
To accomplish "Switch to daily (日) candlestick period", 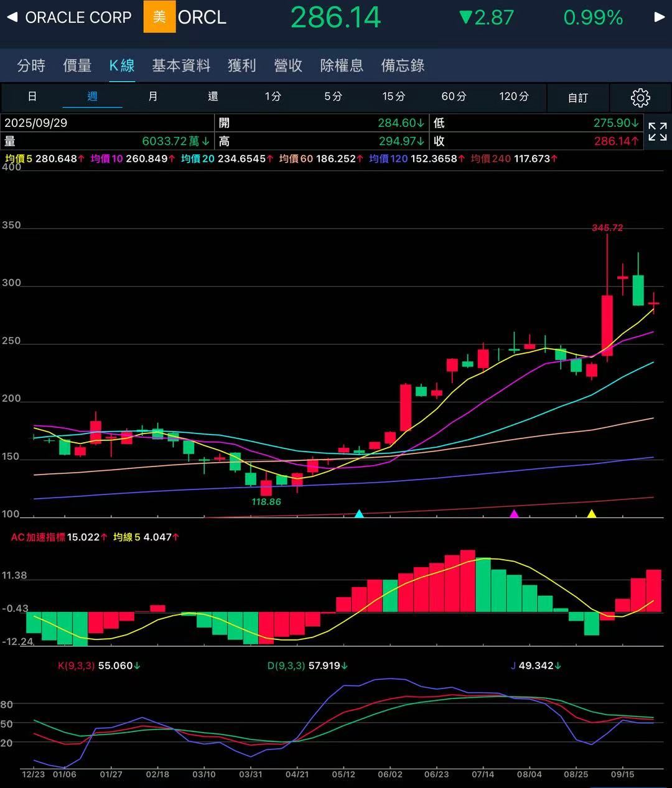I will click(32, 96).
